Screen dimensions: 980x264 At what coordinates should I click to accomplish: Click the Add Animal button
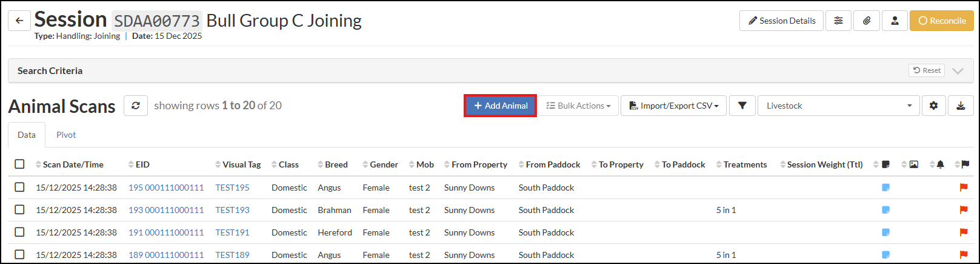tap(500, 106)
